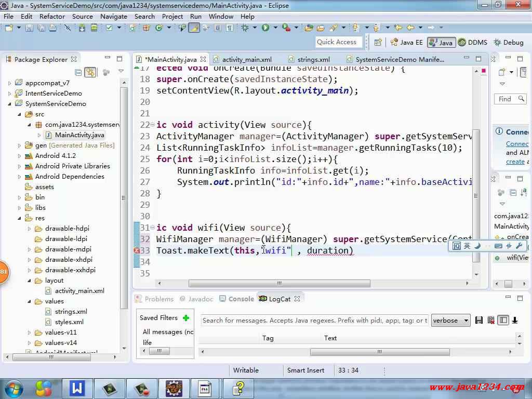Click the Print toolbar icon
Screen dimensions: 532x399
[x=52, y=28]
